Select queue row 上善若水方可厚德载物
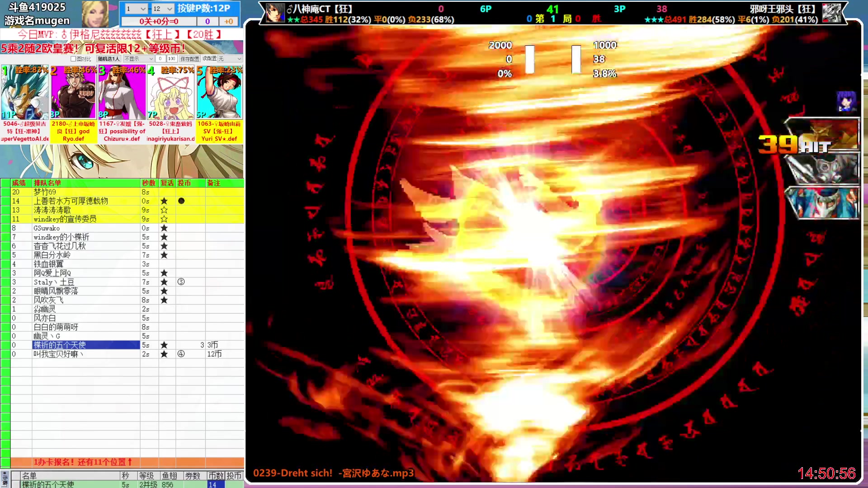 [x=122, y=201]
